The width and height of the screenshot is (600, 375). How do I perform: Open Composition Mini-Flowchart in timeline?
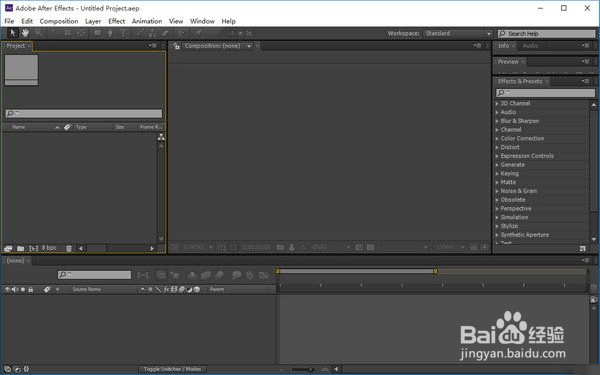tap(143, 275)
